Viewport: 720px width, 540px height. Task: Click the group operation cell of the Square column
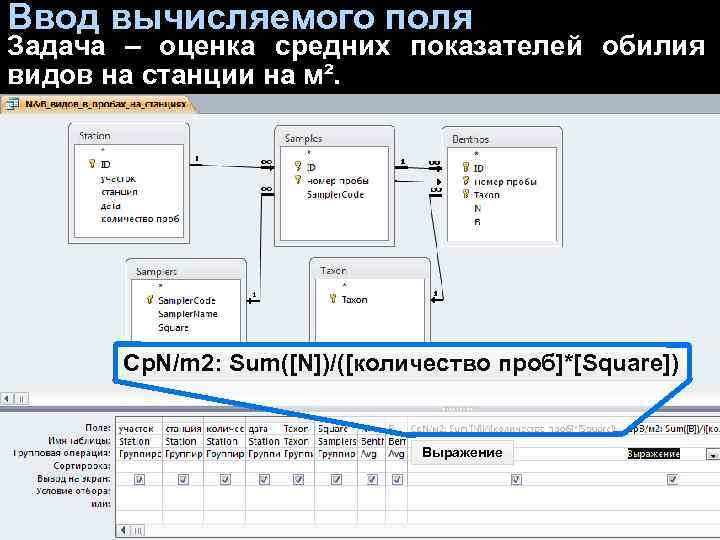coord(336,454)
